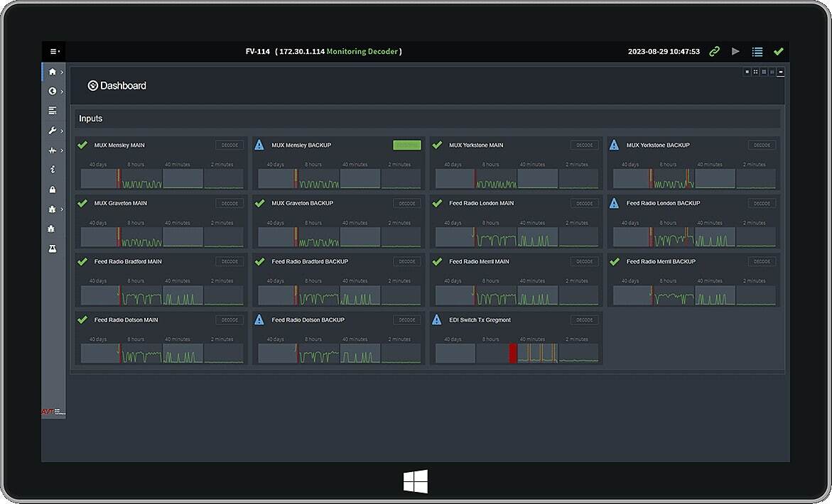
Task: Click the red marker in EDI Switch Tx Gregmont graph
Action: (x=513, y=353)
